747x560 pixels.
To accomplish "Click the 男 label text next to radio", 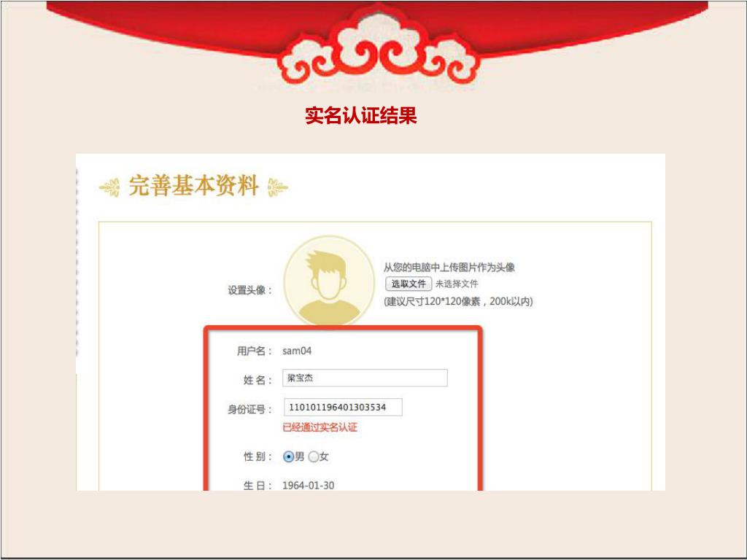I will tap(299, 456).
